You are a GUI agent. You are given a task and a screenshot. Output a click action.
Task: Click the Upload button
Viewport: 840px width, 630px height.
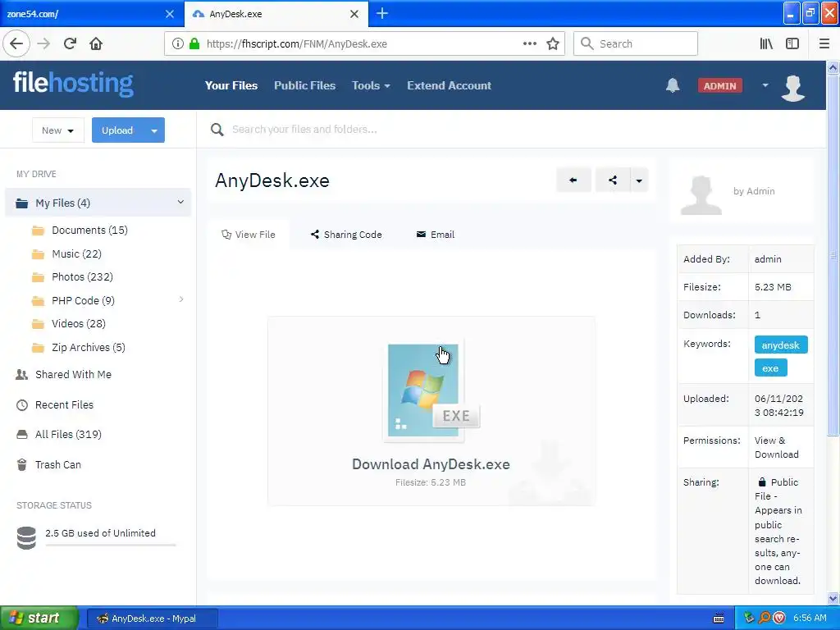117,130
